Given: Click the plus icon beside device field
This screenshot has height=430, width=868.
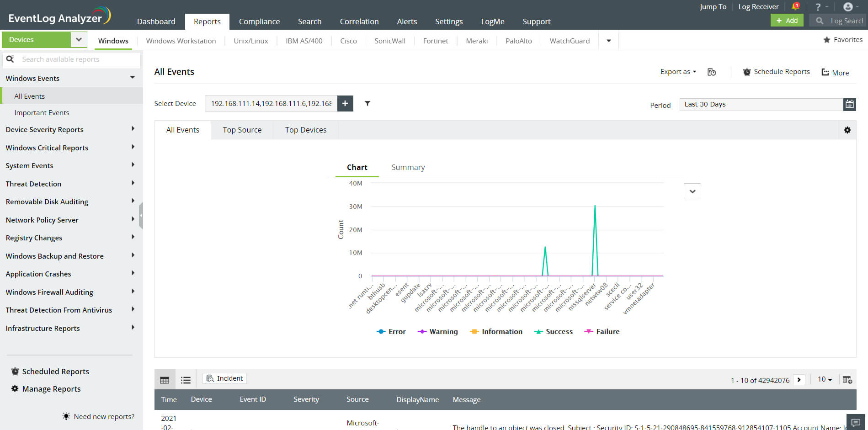Looking at the screenshot, I should [345, 104].
